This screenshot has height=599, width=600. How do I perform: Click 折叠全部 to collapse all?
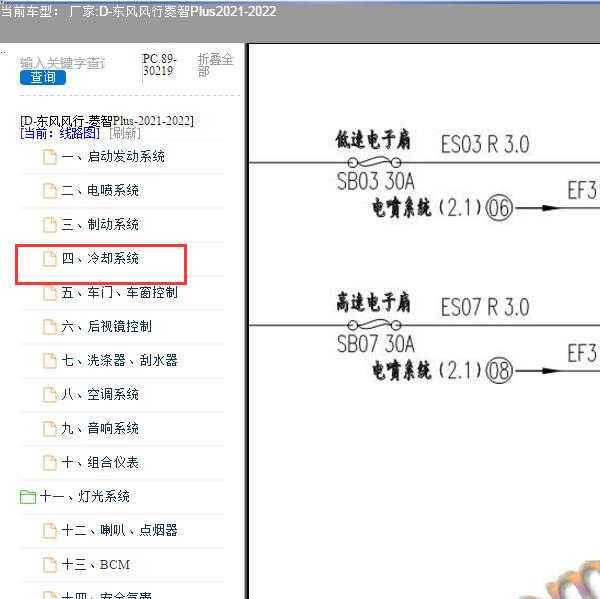215,65
